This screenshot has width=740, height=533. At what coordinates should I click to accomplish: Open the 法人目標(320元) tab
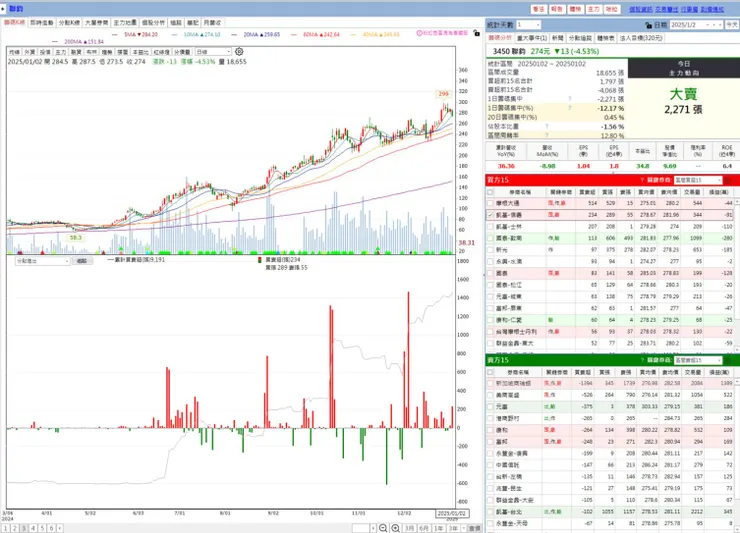[641, 38]
